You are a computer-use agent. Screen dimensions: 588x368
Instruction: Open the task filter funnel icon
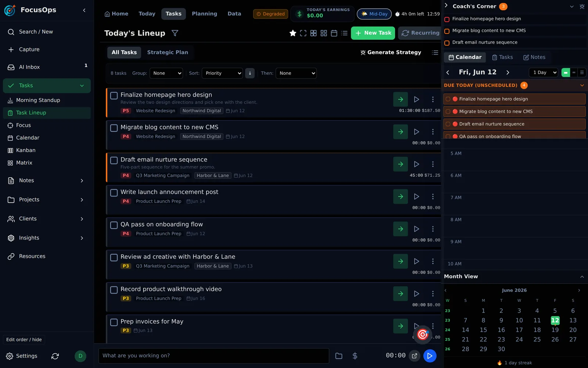pos(175,33)
